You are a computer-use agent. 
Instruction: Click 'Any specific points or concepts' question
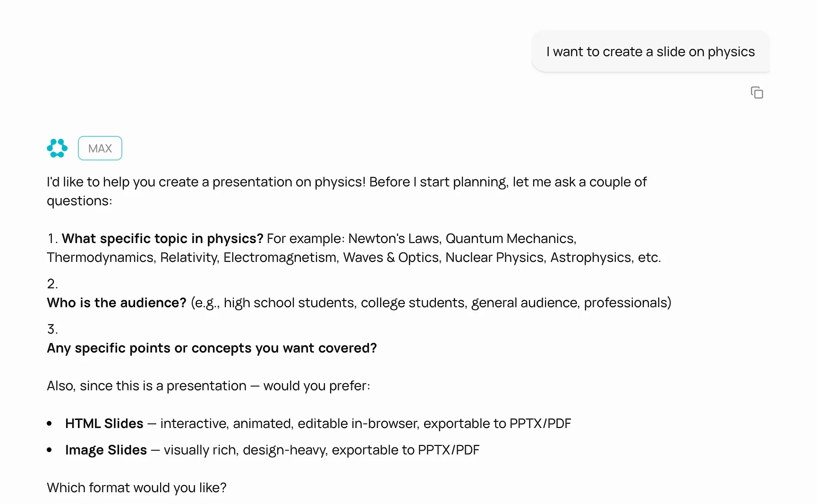(212, 348)
